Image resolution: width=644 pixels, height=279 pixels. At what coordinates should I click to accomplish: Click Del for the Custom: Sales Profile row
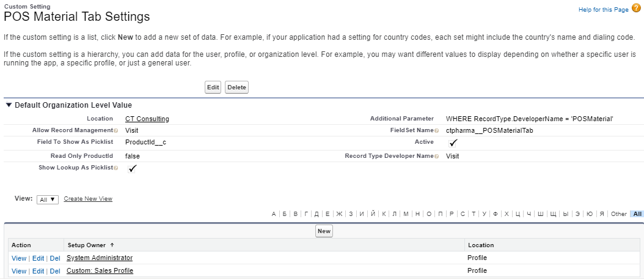coord(55,271)
